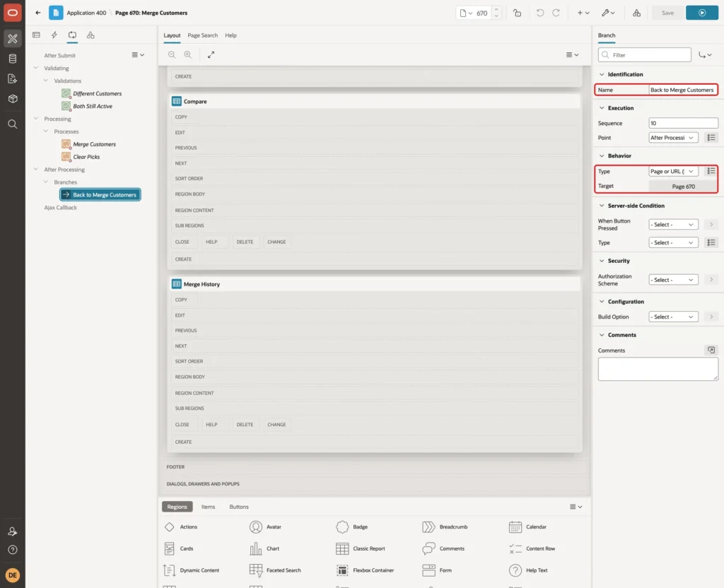The width and height of the screenshot is (724, 588).
Task: Pick the Avatar region in gallery
Action: pyautogui.click(x=266, y=527)
